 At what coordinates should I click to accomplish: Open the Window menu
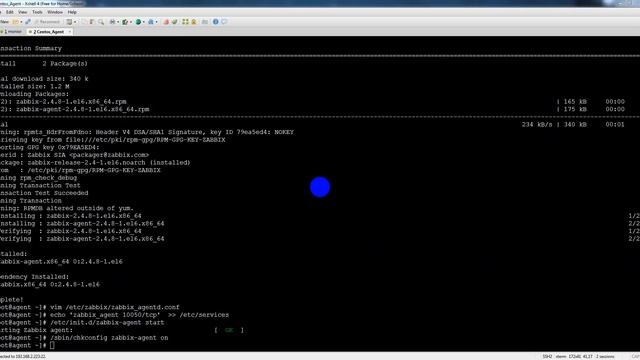coord(55,12)
